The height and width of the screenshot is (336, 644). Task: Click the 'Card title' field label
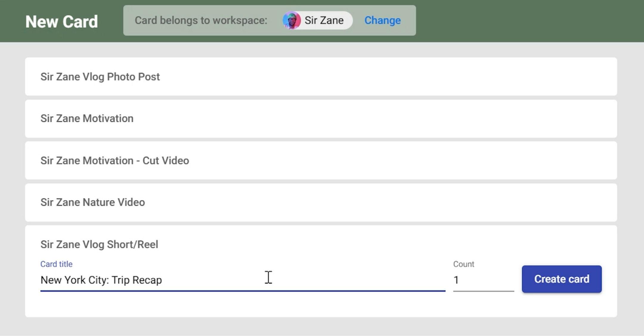click(x=56, y=264)
